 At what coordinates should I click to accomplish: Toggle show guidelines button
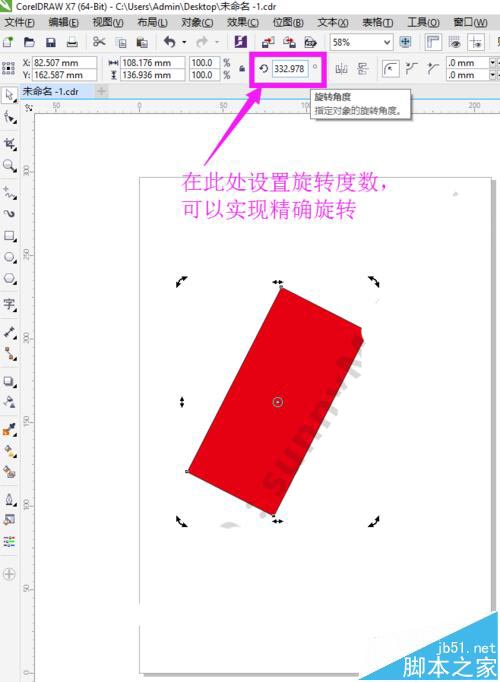[x=476, y=42]
